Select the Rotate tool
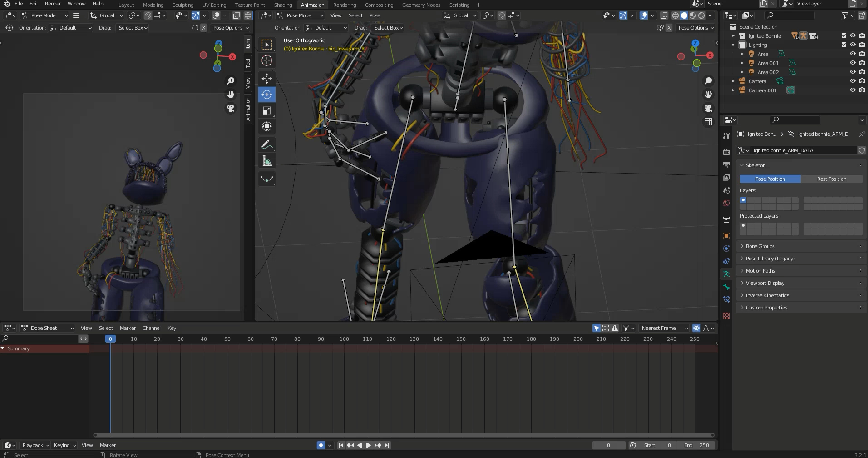 pos(267,95)
